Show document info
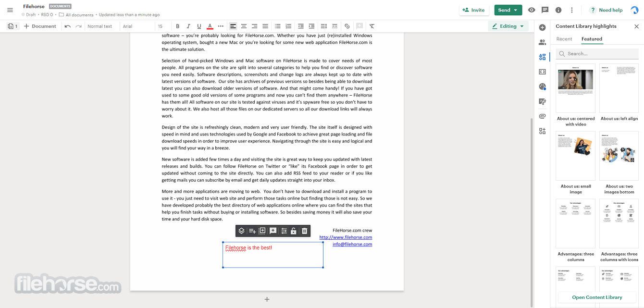Viewport: 644px width, 308px height. tap(558, 10)
